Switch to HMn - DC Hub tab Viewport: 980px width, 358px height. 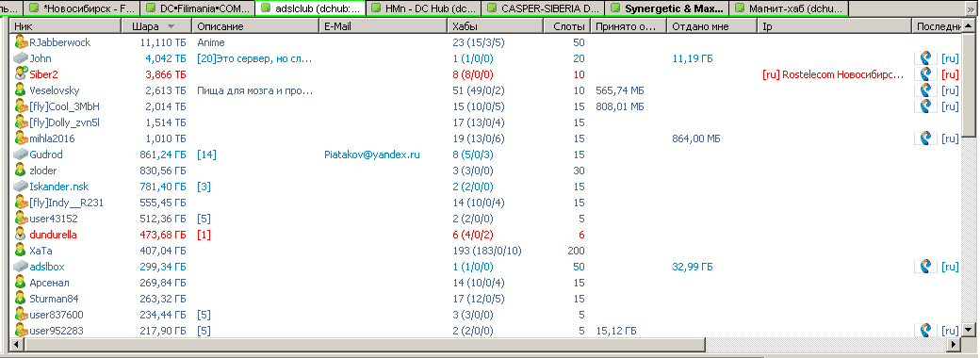(424, 8)
